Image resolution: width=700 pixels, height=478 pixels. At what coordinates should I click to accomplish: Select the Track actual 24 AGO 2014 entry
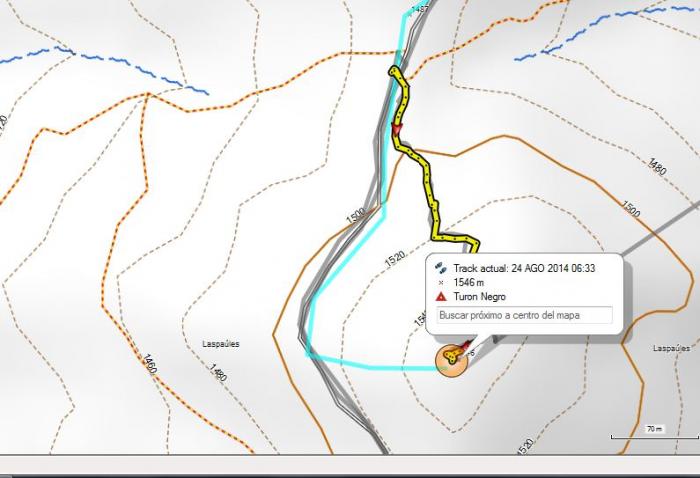click(524, 268)
